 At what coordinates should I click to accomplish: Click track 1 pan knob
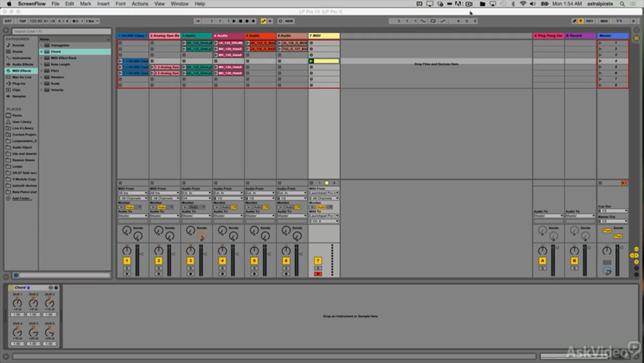(x=127, y=250)
